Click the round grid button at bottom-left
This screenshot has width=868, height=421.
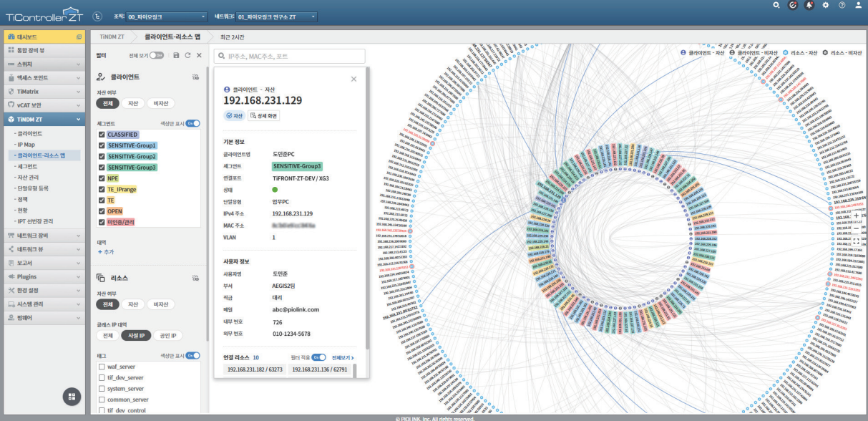(x=71, y=396)
